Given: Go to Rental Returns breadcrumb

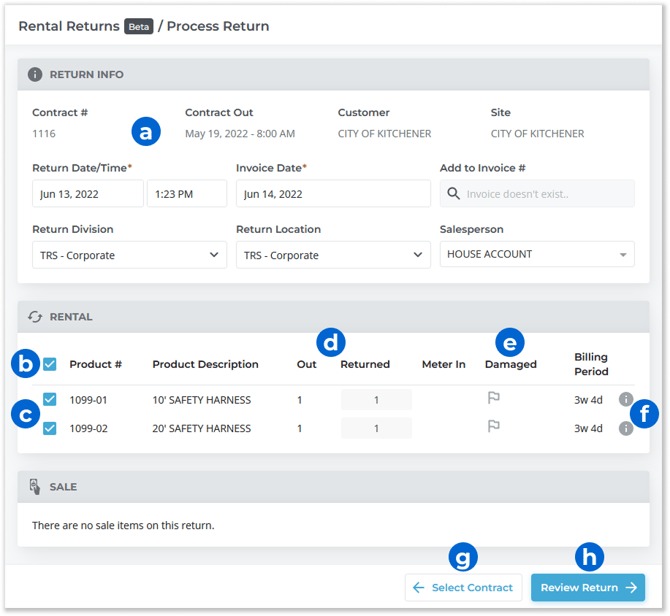Looking at the screenshot, I should (x=69, y=25).
